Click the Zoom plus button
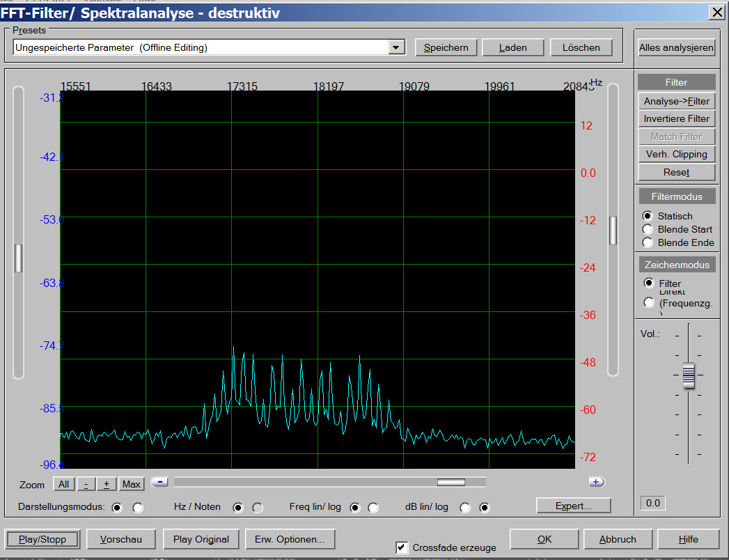 (107, 484)
